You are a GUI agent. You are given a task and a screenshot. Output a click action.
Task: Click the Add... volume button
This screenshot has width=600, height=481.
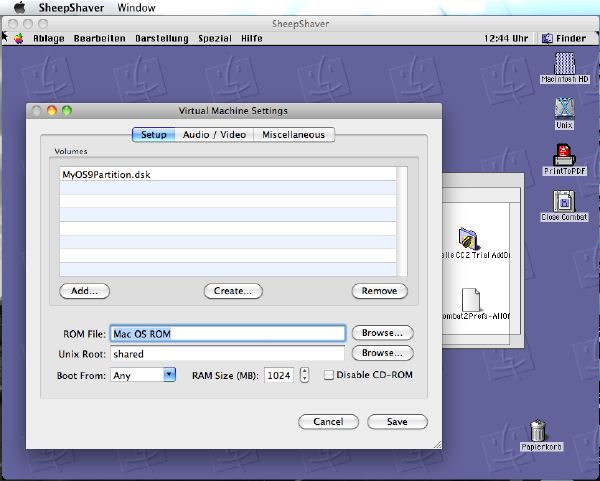pyautogui.click(x=85, y=291)
